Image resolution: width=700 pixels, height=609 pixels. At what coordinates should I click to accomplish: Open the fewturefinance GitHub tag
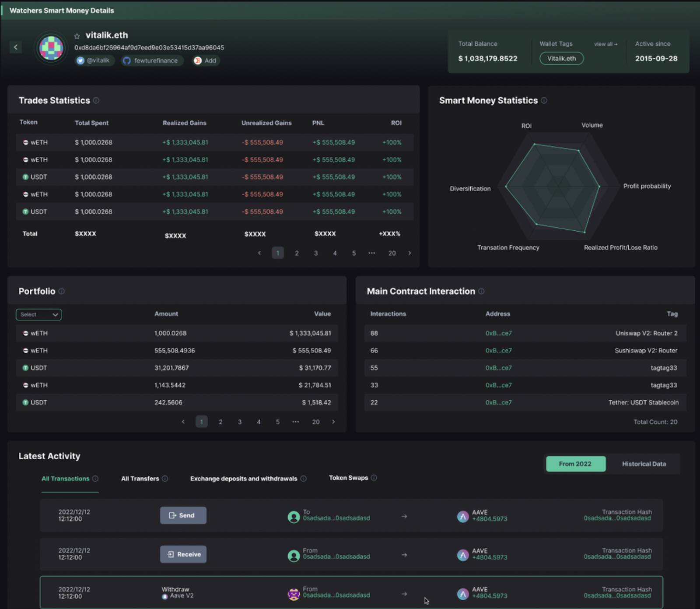[151, 60]
